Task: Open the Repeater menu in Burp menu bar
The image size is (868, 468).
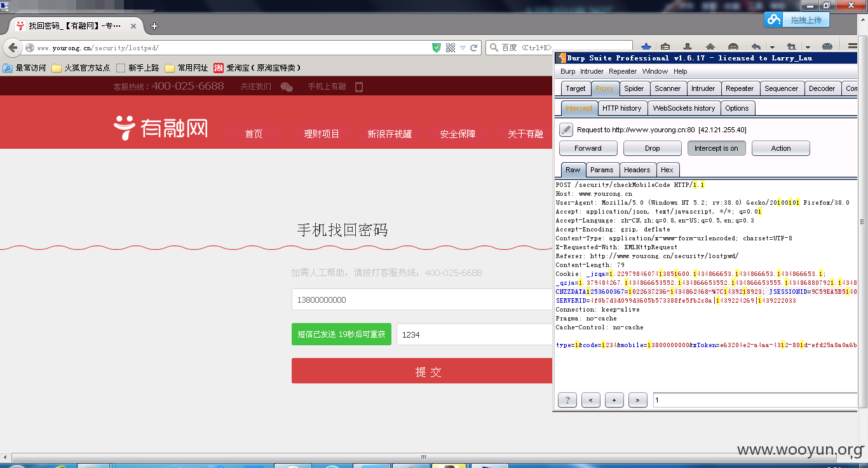Action: click(622, 71)
